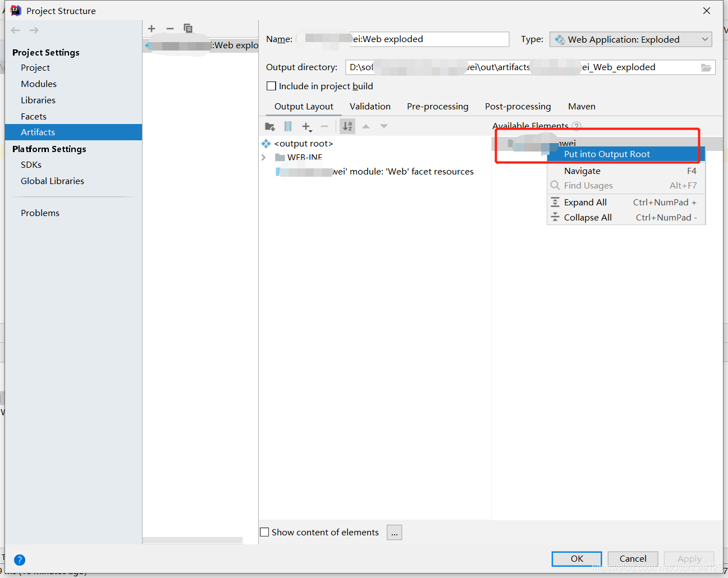Add copy of element plus dropdown
Screen dimensions: 728x578
[x=306, y=127]
